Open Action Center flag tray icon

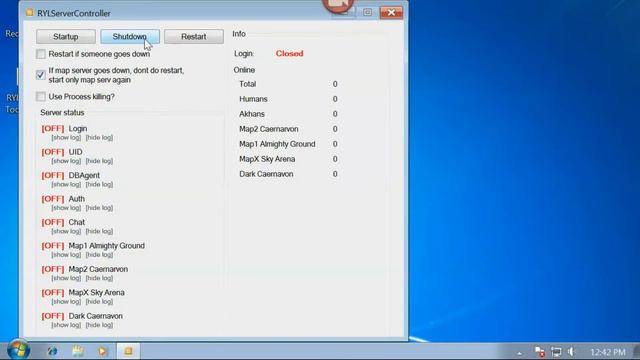(540, 352)
